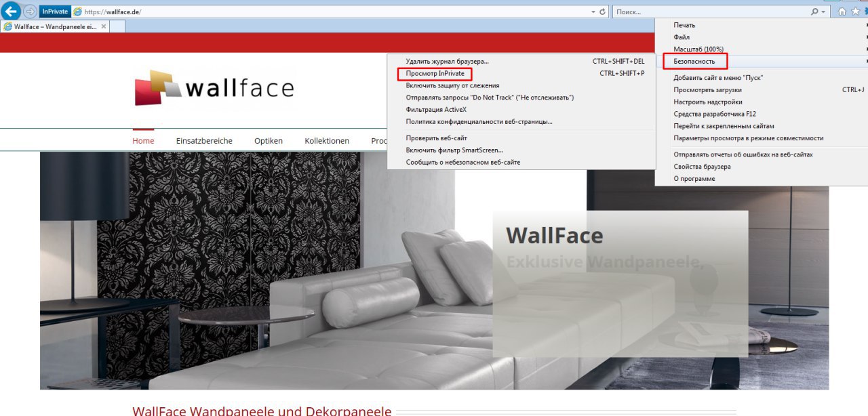Select Включить защиту от слежения
Screen dimensions: 868x416
521,85
